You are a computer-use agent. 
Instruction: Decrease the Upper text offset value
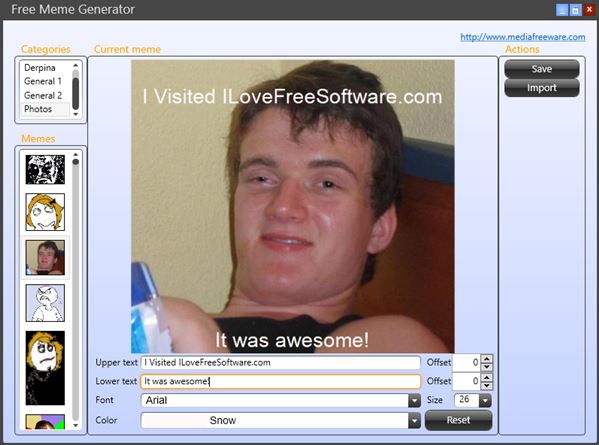tap(487, 367)
